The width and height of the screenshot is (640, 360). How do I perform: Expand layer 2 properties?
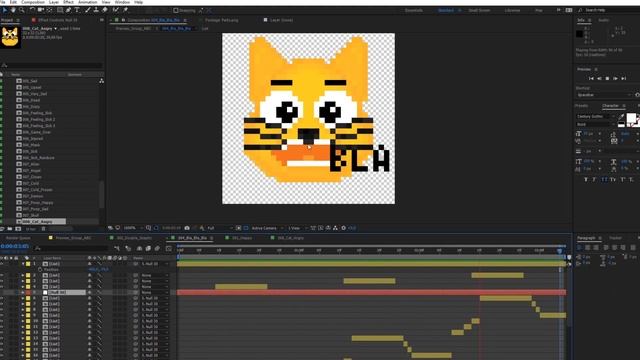click(x=22, y=276)
